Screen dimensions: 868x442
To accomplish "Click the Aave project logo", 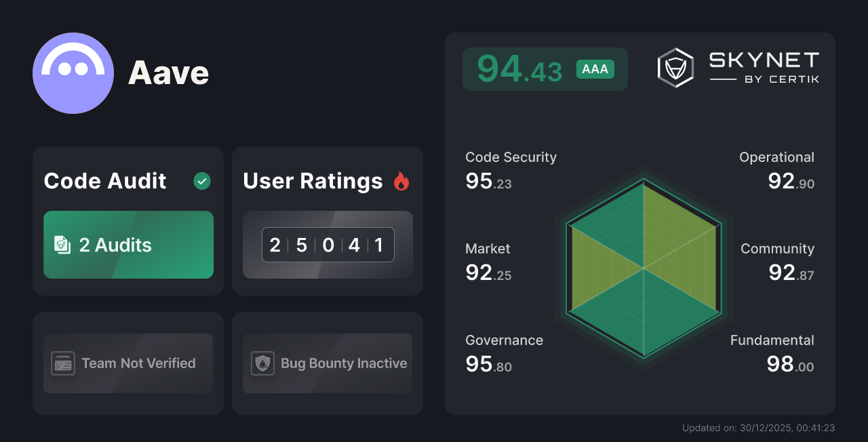I will point(73,73).
